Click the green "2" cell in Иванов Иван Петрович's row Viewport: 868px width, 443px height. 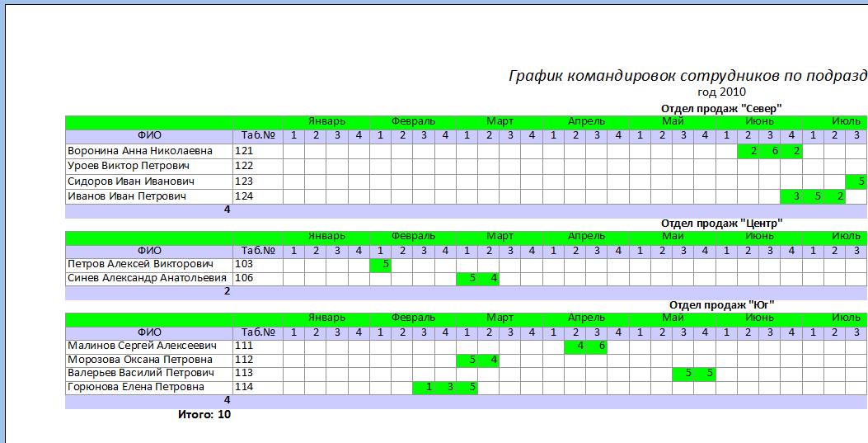pos(835,196)
